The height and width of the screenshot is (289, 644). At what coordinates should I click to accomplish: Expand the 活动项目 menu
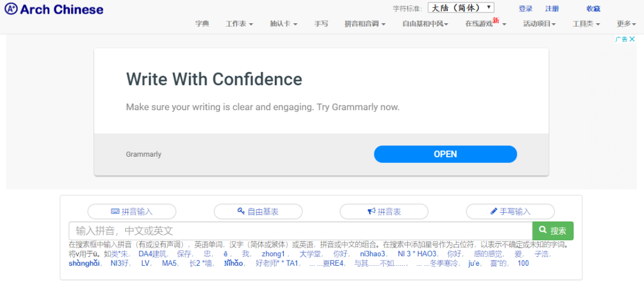[x=540, y=24]
